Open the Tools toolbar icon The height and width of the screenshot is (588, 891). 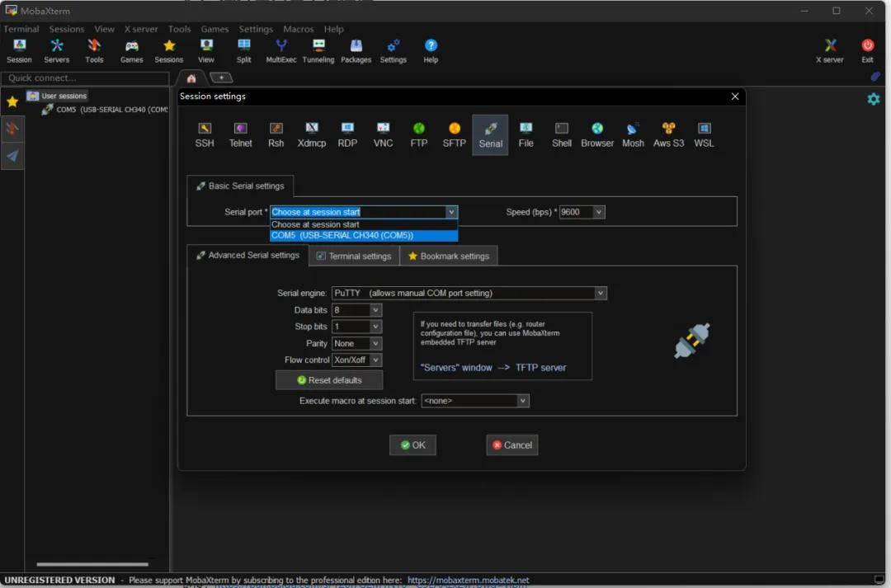click(94, 50)
